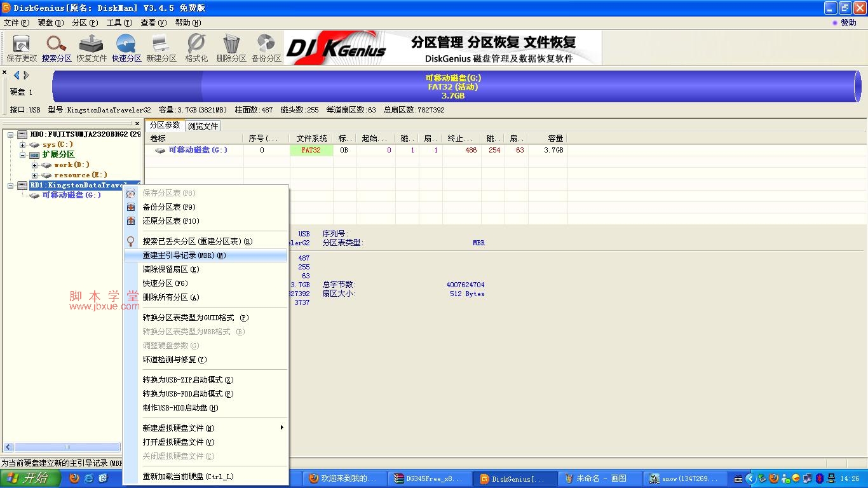This screenshot has width=868, height=488.
Task: Select 可移动磁盘(G:) in the disk tree
Action: tap(71, 195)
